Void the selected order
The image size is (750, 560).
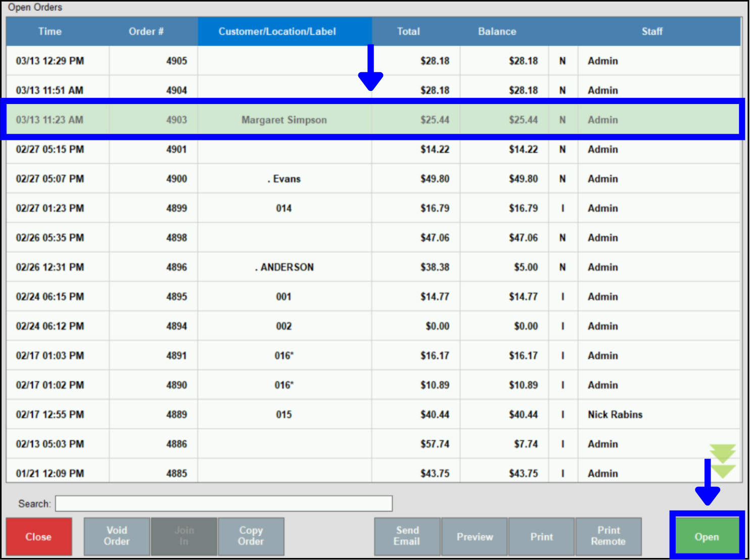point(117,536)
